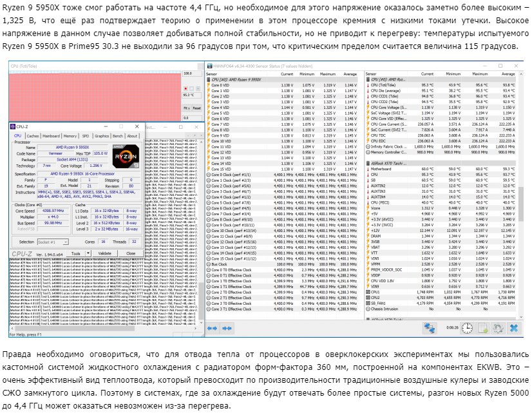Click the CPU chip icon of 'CPU [#0]: AMD Ryzen 9 5950X' header
This screenshot has width=532, height=415.
pos(209,79)
